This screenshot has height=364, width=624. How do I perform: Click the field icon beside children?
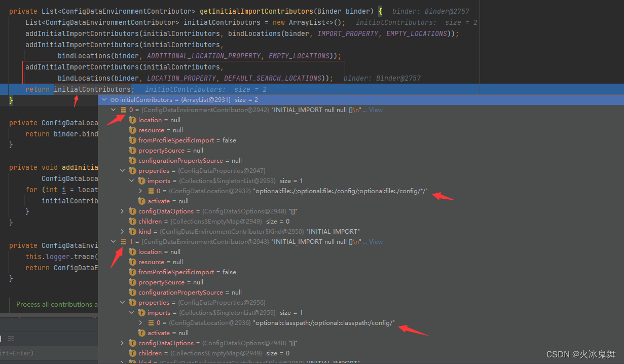(x=133, y=221)
